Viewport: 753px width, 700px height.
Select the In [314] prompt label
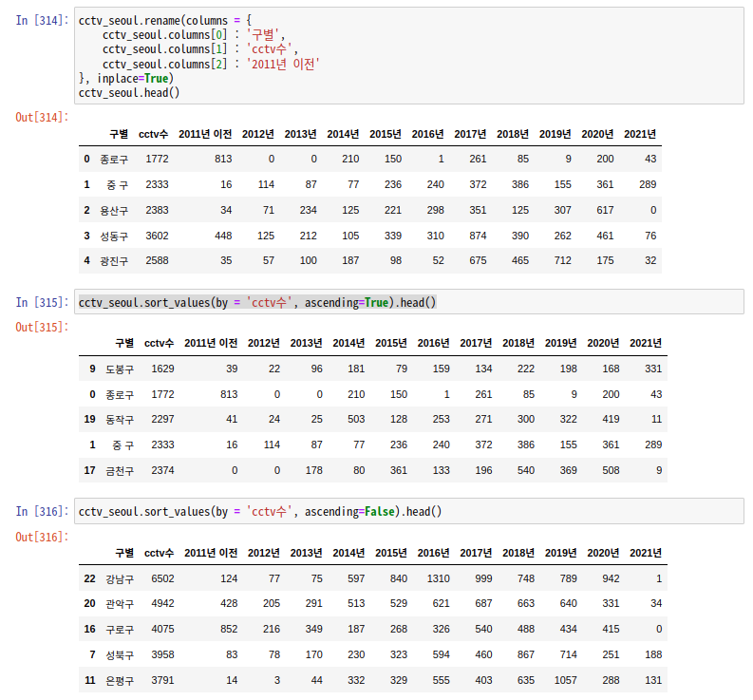tap(43, 20)
